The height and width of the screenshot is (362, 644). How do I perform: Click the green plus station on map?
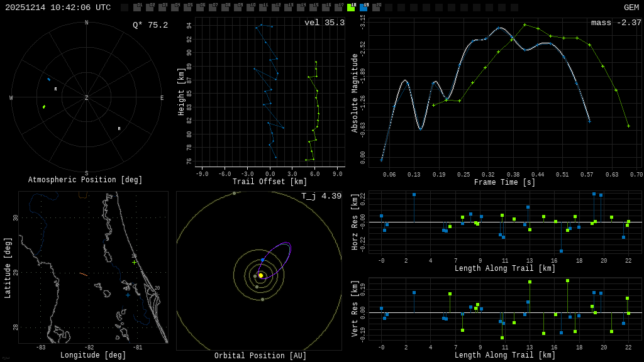tap(135, 262)
